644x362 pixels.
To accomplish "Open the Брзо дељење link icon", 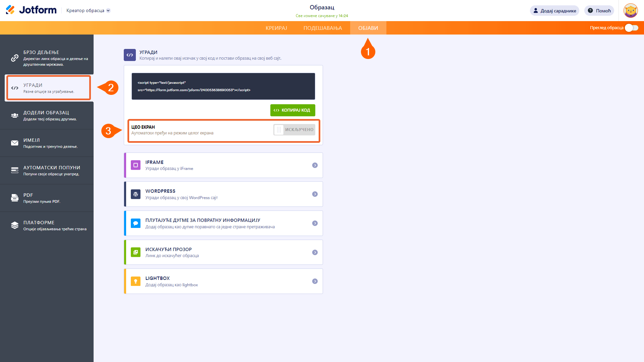I will coord(14,58).
